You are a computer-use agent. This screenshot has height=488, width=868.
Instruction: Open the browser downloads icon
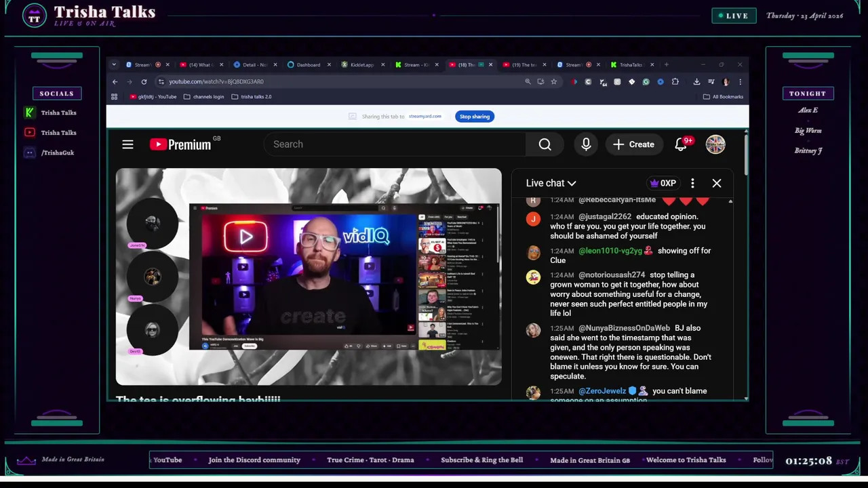[x=696, y=81]
